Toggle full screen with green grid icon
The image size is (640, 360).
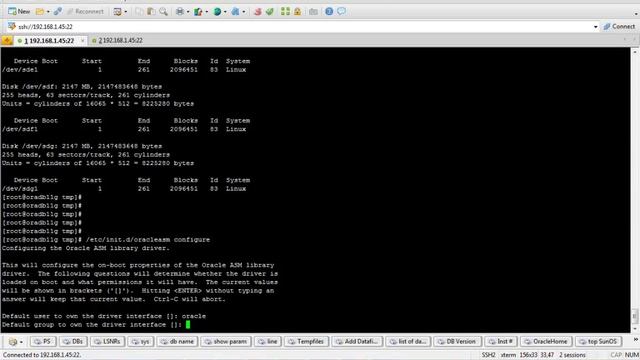(x=285, y=11)
